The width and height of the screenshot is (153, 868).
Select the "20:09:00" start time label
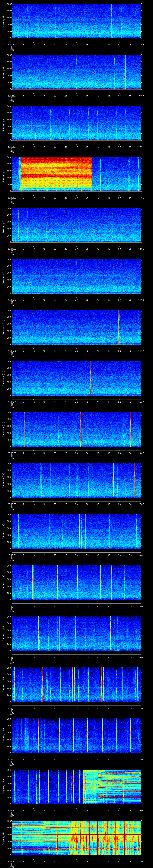12,147
